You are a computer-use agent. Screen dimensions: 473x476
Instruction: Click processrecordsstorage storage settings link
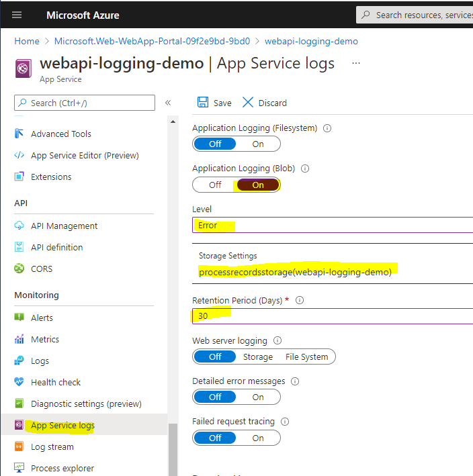click(295, 272)
